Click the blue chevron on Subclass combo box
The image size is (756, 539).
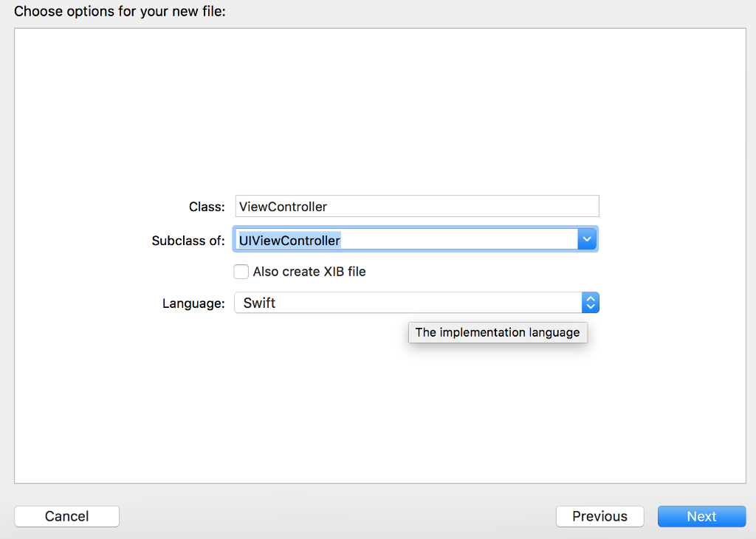587,239
